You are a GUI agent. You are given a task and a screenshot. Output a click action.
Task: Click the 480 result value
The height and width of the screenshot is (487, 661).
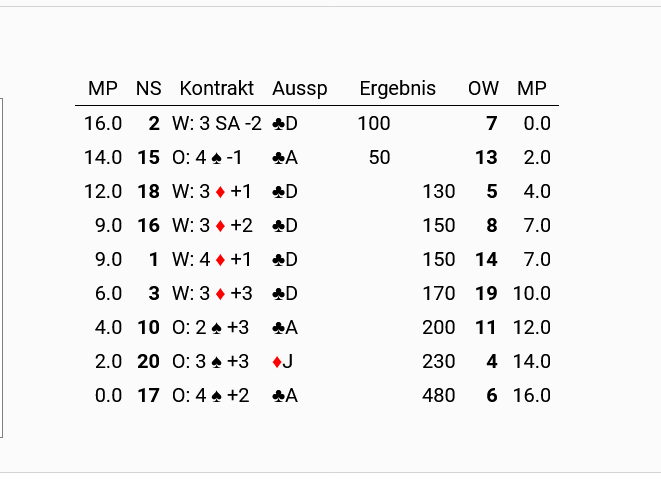(x=438, y=396)
